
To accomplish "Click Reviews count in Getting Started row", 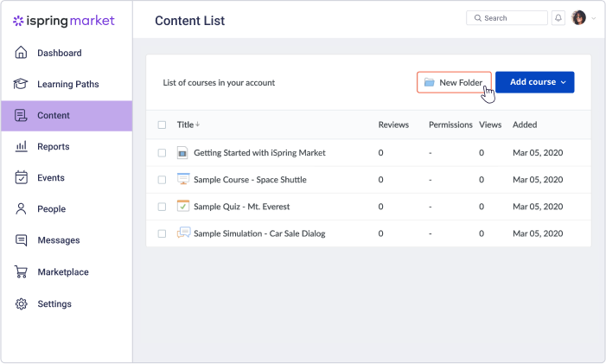I will pos(380,153).
